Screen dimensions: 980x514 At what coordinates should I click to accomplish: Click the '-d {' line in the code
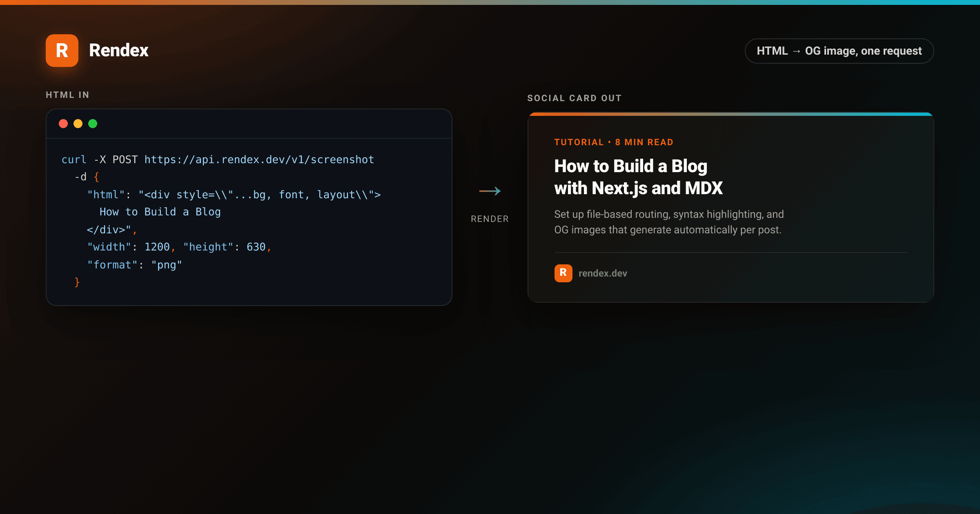click(87, 177)
